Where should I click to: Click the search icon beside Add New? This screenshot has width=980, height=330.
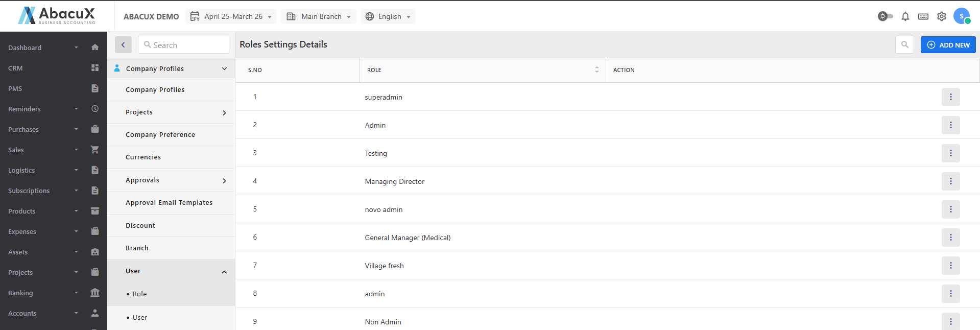click(x=904, y=45)
